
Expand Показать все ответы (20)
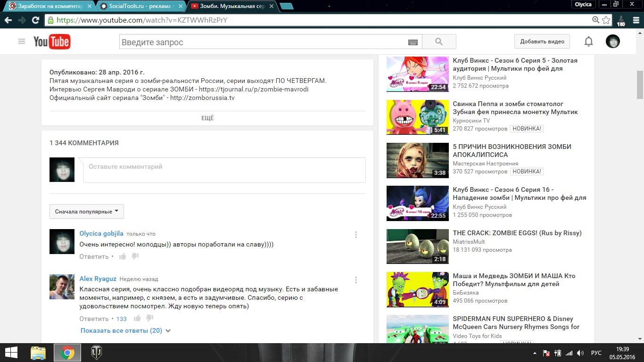125,330
